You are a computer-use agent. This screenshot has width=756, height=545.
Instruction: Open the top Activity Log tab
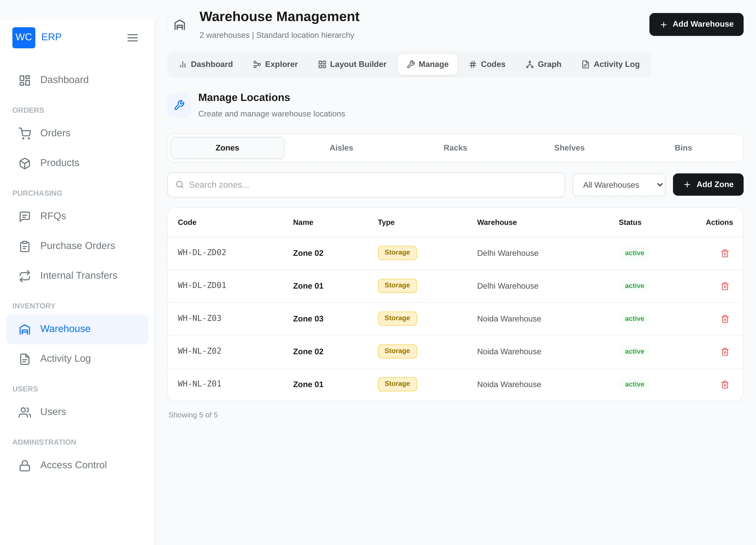coord(611,64)
